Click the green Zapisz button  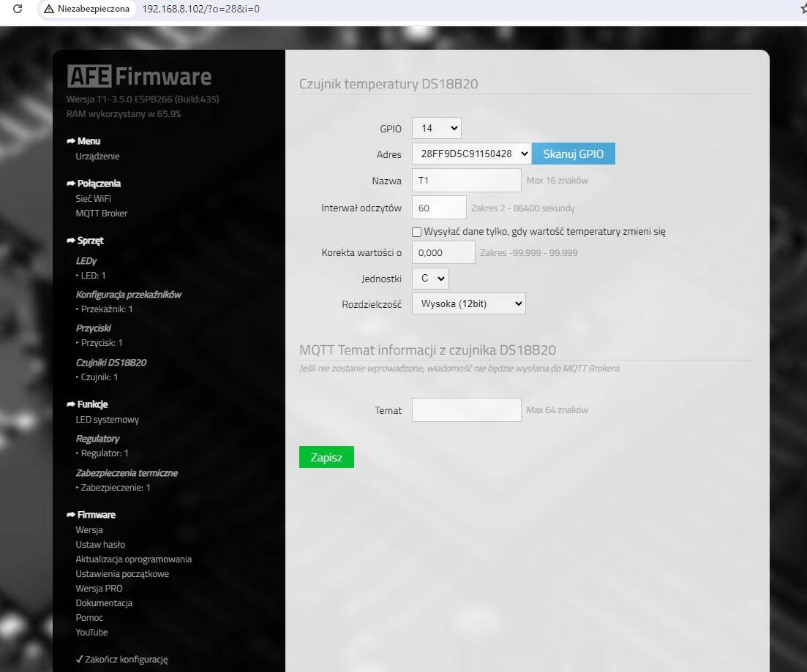(326, 457)
